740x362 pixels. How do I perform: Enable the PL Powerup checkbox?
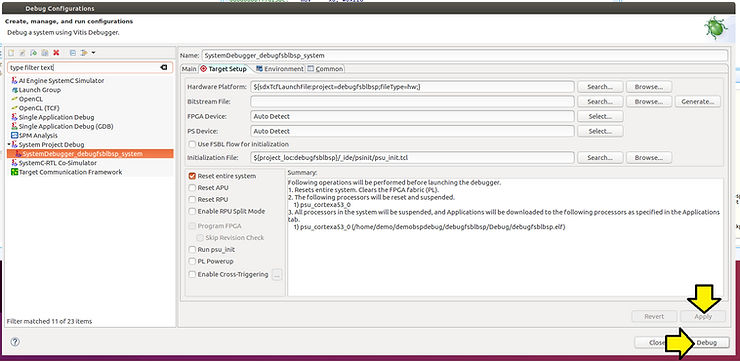click(x=192, y=261)
